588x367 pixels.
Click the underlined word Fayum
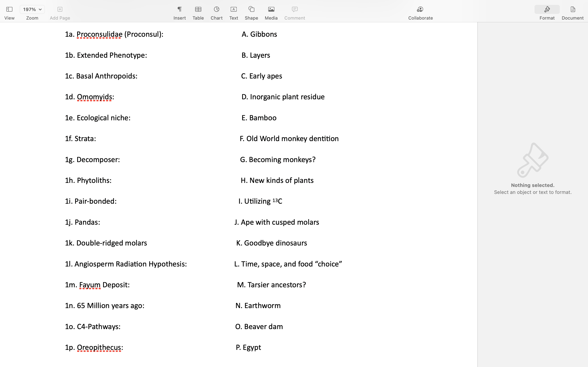coord(90,285)
